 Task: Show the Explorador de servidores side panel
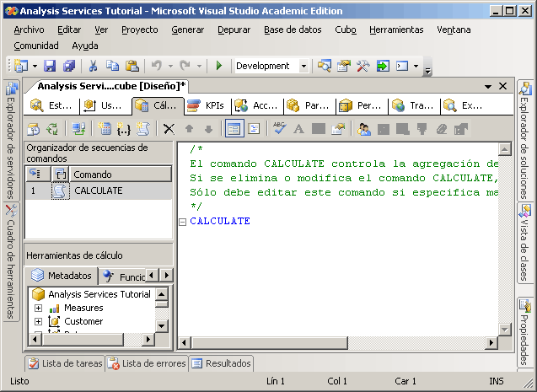11,141
